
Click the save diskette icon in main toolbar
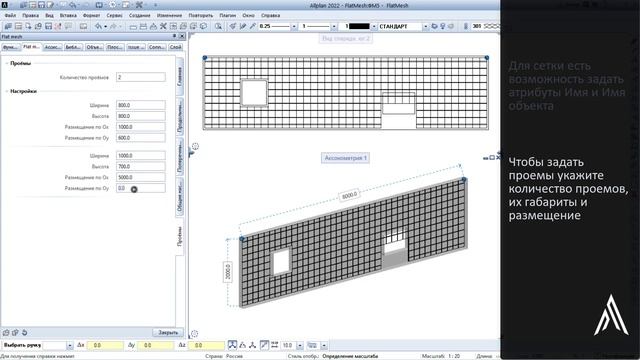pos(48,26)
